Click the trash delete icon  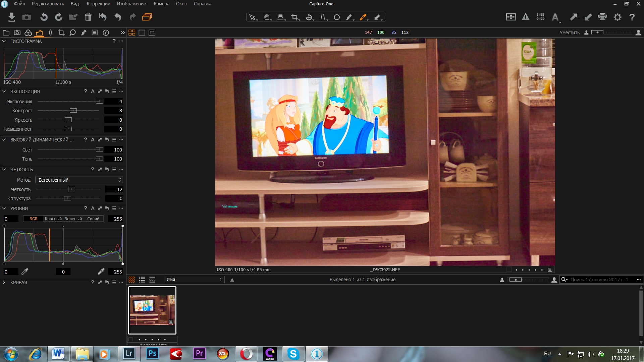[88, 17]
